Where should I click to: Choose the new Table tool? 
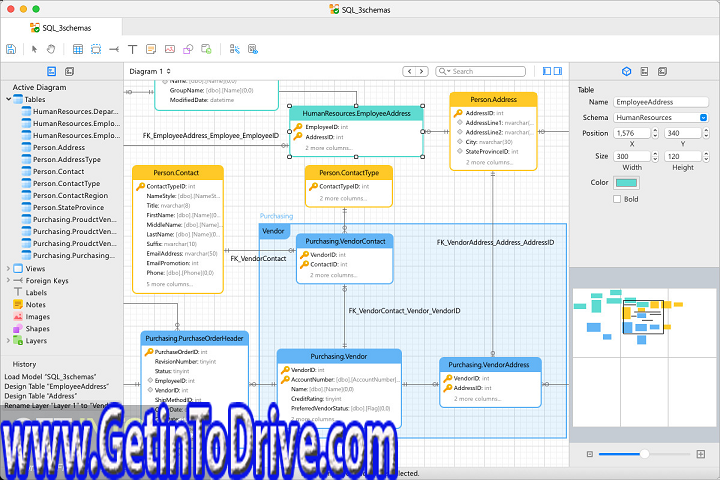(x=78, y=49)
